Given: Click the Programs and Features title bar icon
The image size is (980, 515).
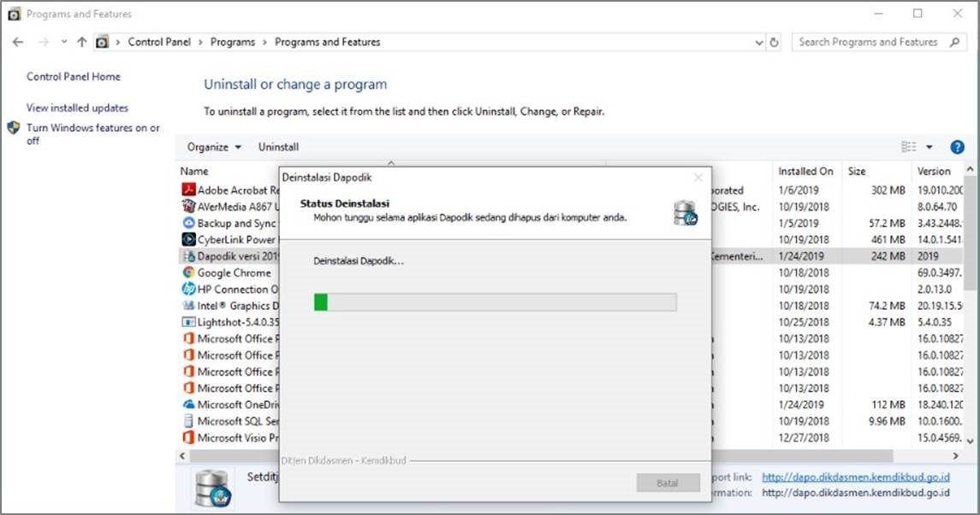Looking at the screenshot, I should pyautogui.click(x=14, y=14).
